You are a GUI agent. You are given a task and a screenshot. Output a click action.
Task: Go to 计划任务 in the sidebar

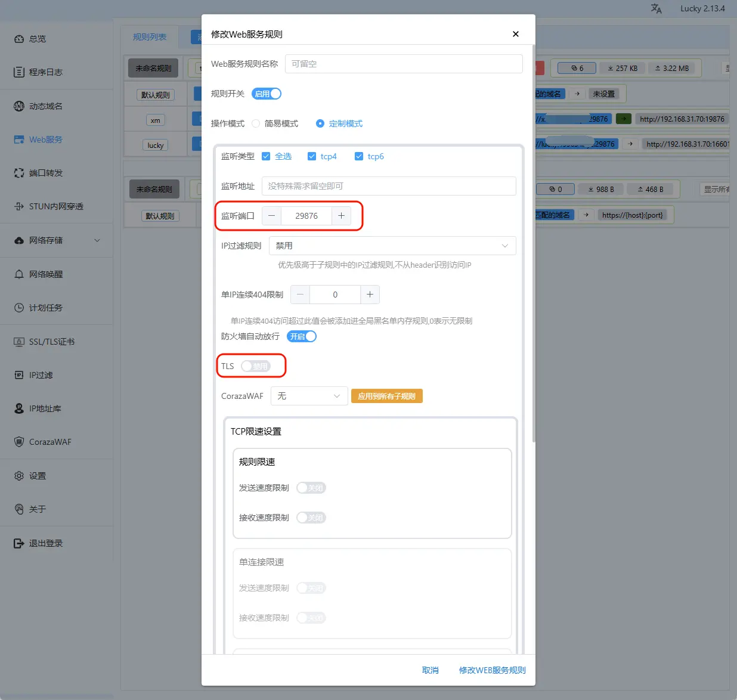[45, 308]
